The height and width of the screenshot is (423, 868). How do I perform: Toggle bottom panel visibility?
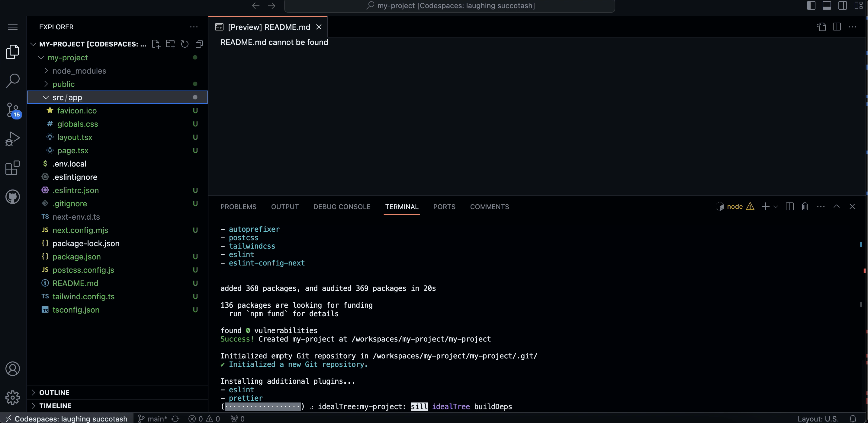[827, 6]
